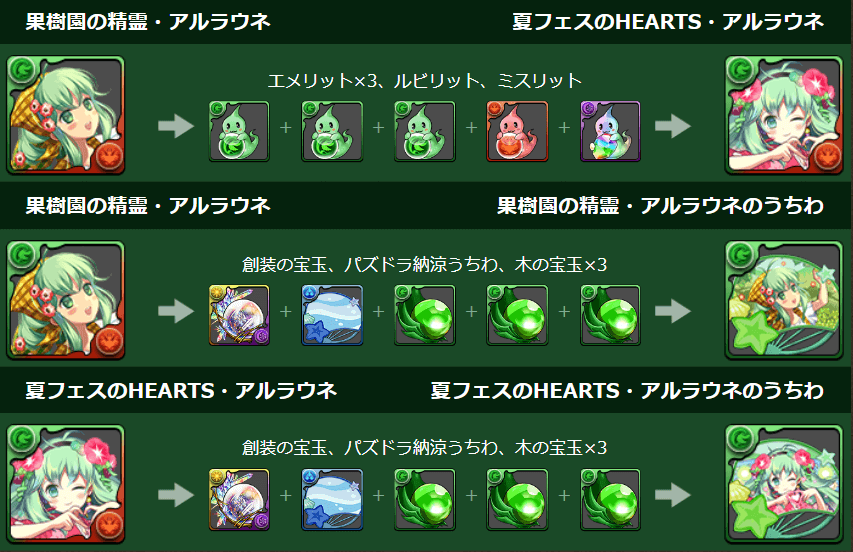Select the third green Emelit icon
853x552 pixels.
[x=424, y=131]
